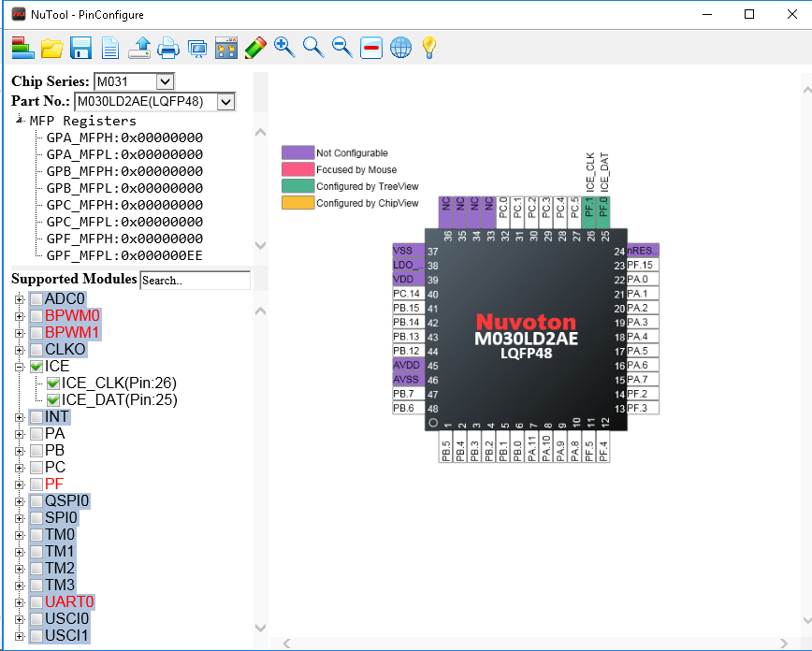Check the SPI0 module checkbox
This screenshot has width=812, height=651.
(x=36, y=518)
